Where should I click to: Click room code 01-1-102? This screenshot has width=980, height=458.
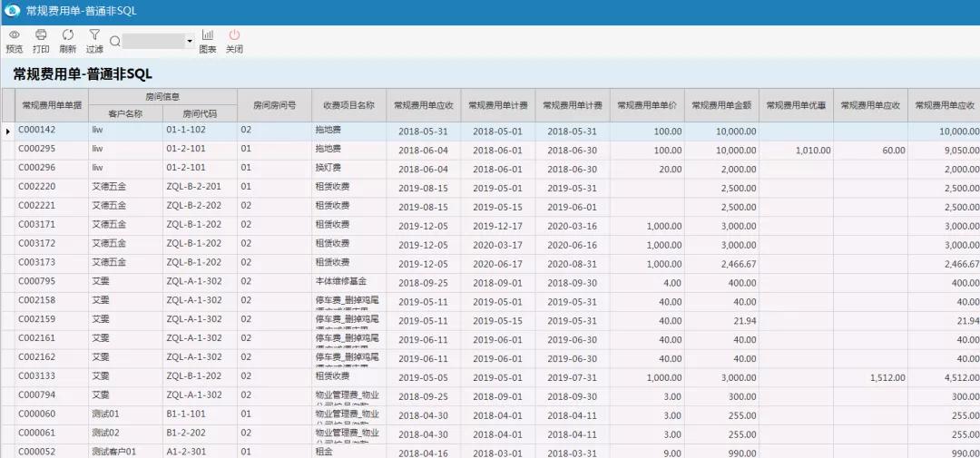click(x=186, y=130)
